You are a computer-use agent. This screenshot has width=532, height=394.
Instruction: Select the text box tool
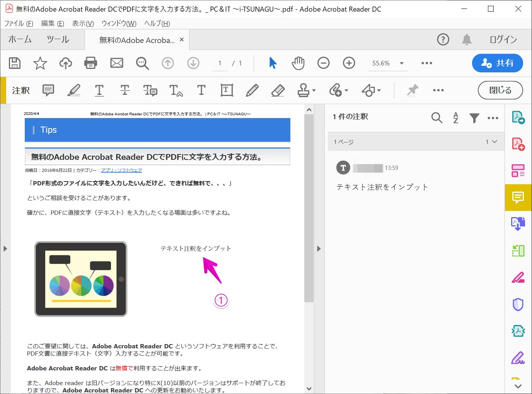pyautogui.click(x=227, y=90)
